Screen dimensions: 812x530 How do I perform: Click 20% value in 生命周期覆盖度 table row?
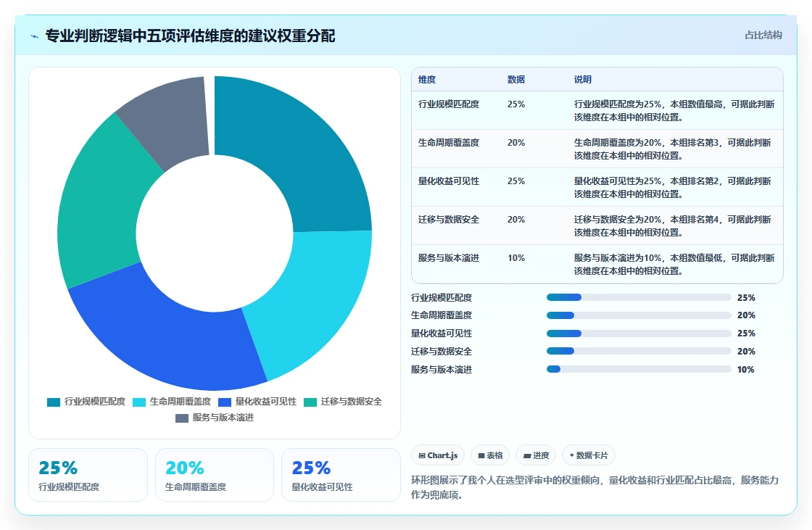point(515,143)
